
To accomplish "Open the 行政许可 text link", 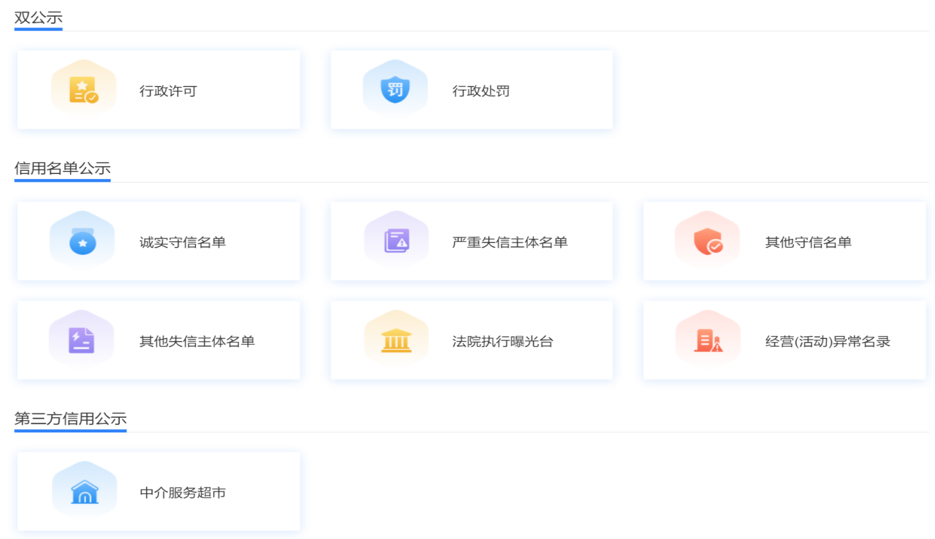I will (168, 91).
